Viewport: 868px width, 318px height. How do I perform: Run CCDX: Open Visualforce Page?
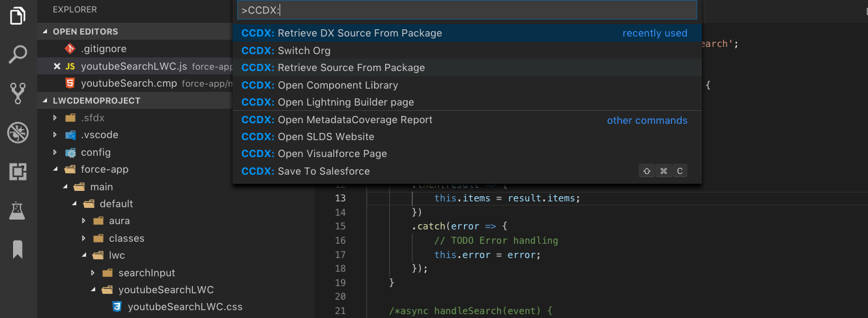tap(467, 154)
